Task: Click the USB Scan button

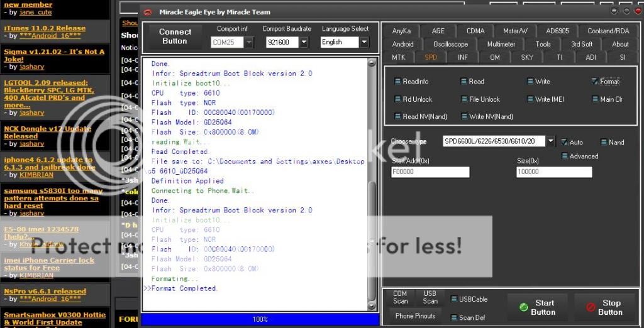Action: pos(430,298)
